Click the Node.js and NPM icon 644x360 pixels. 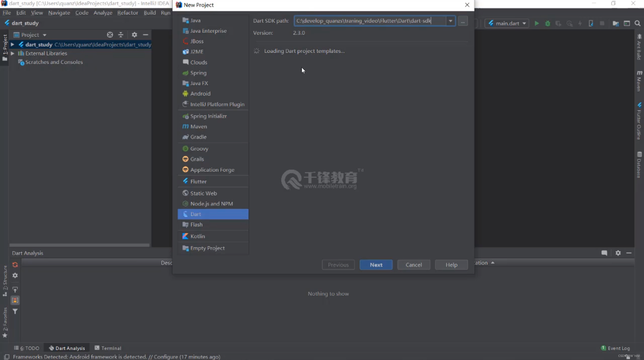(185, 203)
